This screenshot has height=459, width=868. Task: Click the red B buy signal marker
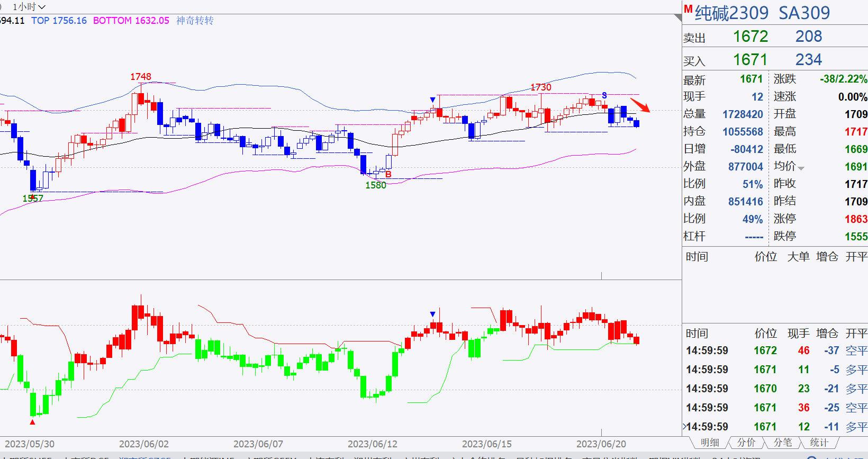point(388,174)
